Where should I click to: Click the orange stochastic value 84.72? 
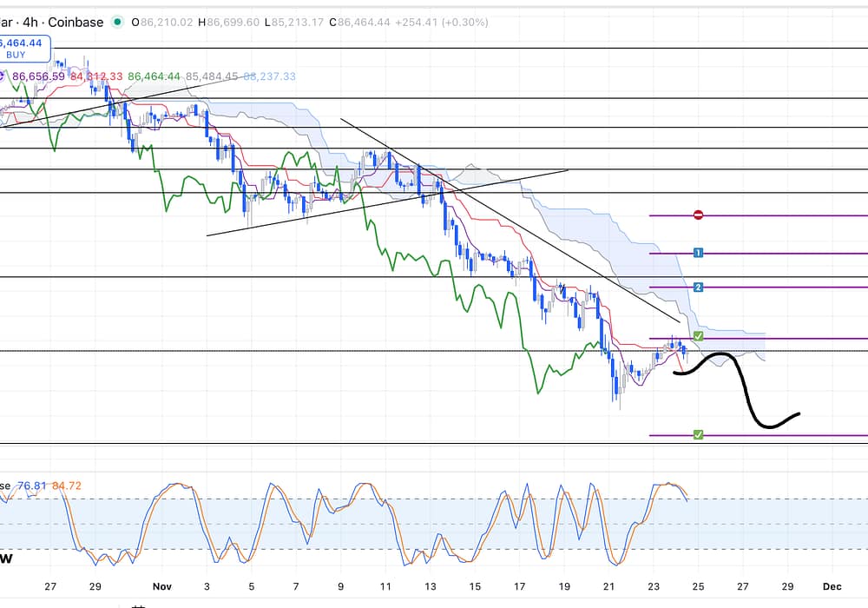coord(67,486)
